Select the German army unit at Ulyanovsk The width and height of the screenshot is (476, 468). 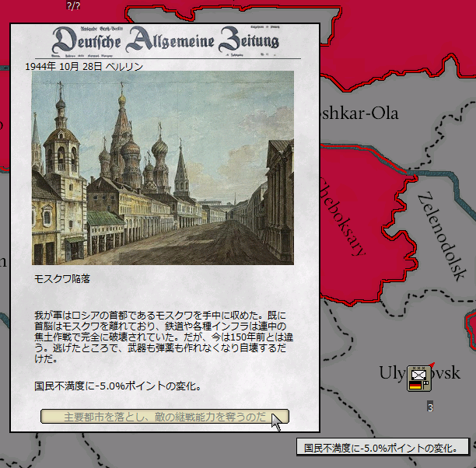419,378
